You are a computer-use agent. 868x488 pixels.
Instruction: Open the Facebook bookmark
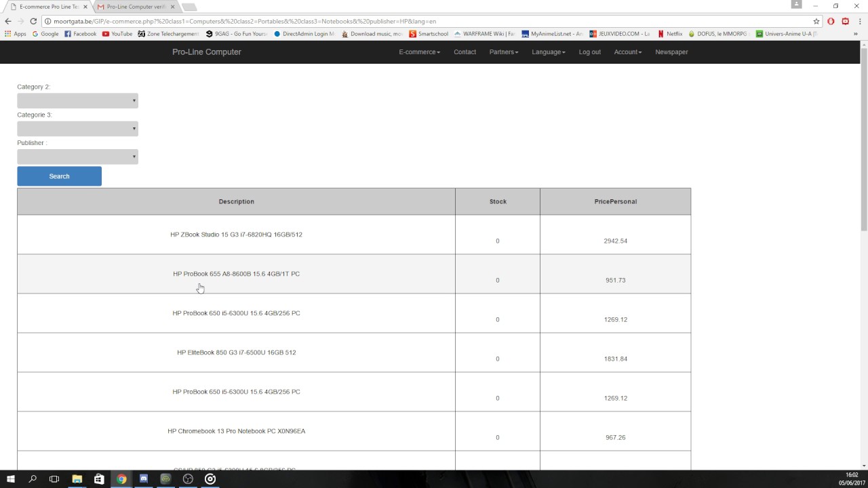coord(81,34)
